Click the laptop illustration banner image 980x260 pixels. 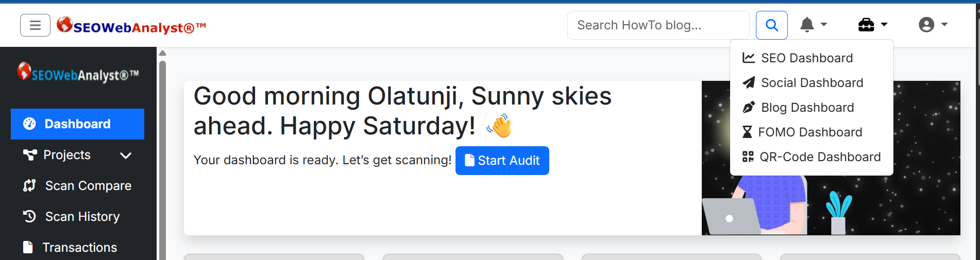click(x=831, y=158)
